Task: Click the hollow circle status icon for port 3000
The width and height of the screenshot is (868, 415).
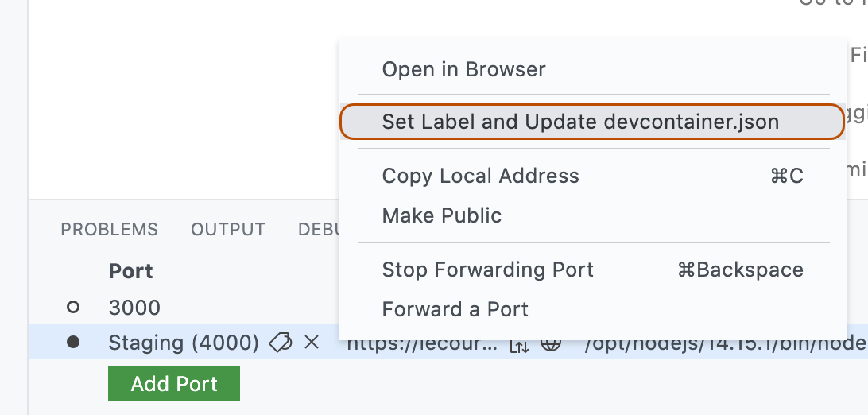Action: click(73, 307)
